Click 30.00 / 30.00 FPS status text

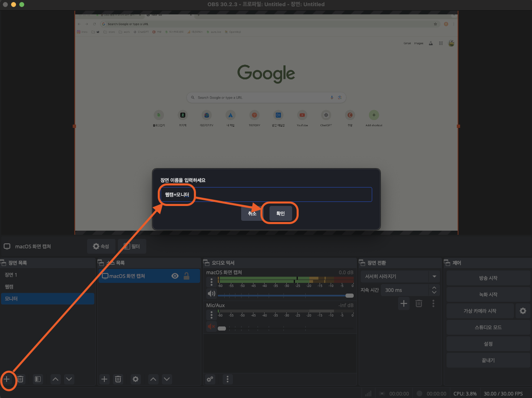[x=503, y=393]
